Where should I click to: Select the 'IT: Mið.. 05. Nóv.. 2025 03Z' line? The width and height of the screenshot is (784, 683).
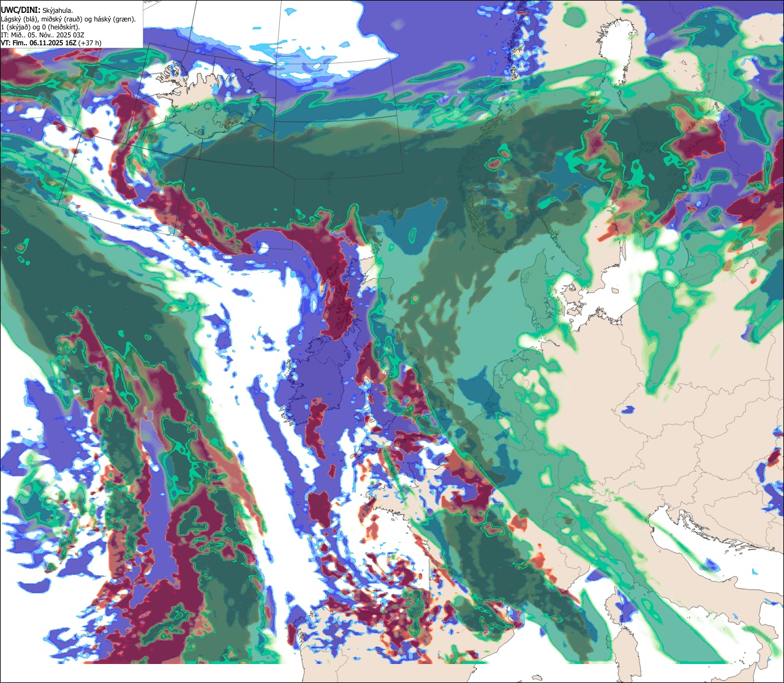point(43,35)
